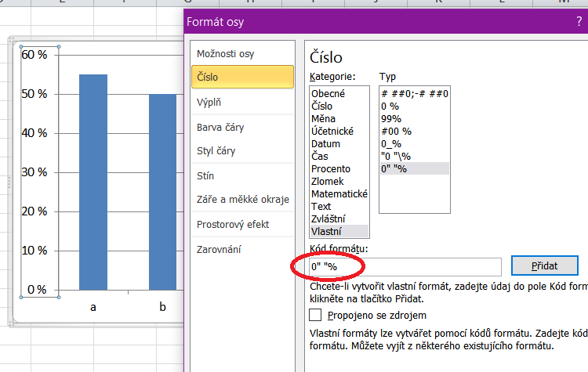Click the 60 % axis label
The width and height of the screenshot is (588, 372).
(x=34, y=55)
